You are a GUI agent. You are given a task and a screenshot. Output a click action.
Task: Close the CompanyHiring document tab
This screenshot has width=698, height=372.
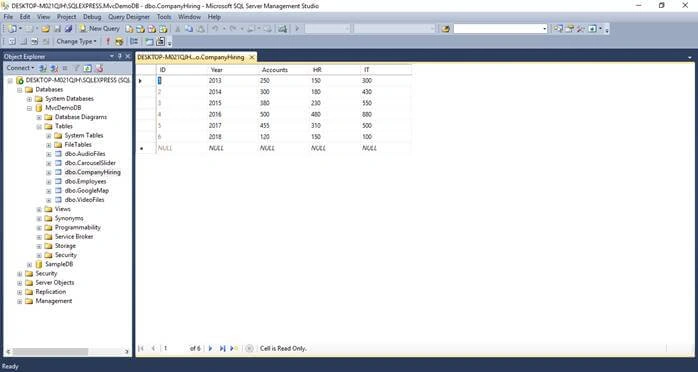click(252, 57)
